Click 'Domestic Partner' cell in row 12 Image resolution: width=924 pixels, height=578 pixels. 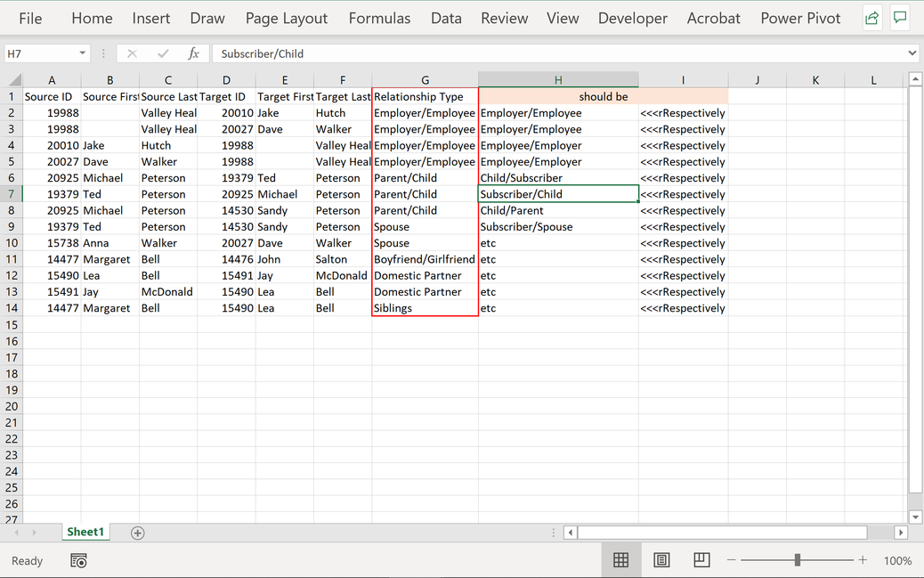coord(425,275)
